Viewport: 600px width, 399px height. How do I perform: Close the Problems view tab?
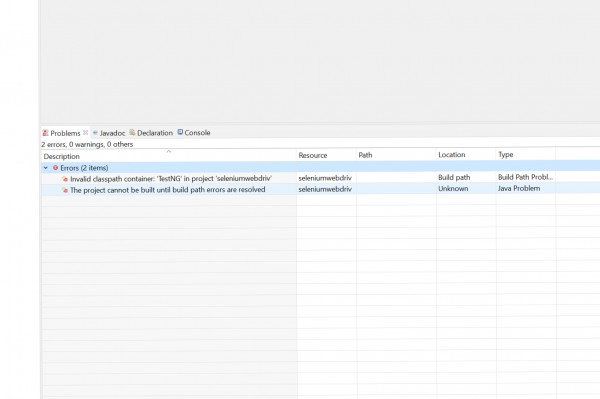pyautogui.click(x=85, y=132)
